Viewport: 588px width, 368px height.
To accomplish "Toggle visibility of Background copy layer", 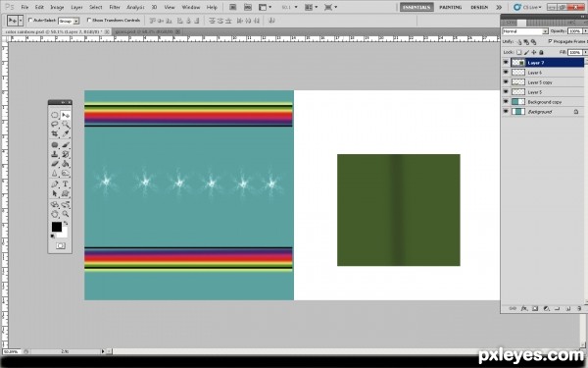I will point(506,101).
